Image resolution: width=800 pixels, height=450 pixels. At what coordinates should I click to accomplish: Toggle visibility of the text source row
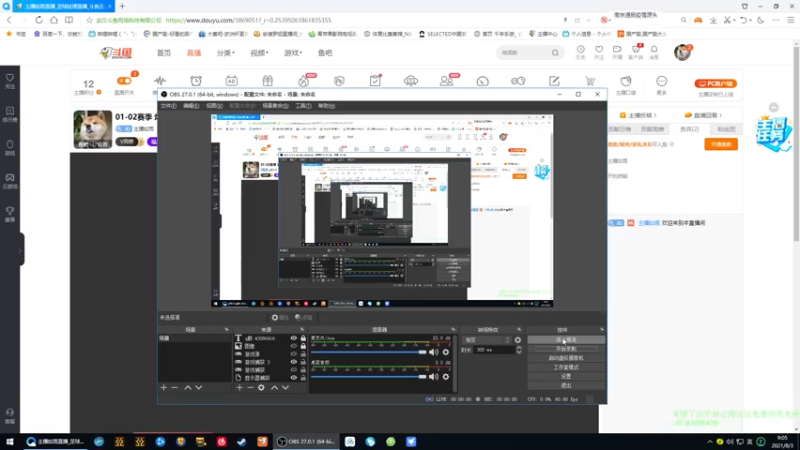point(293,338)
